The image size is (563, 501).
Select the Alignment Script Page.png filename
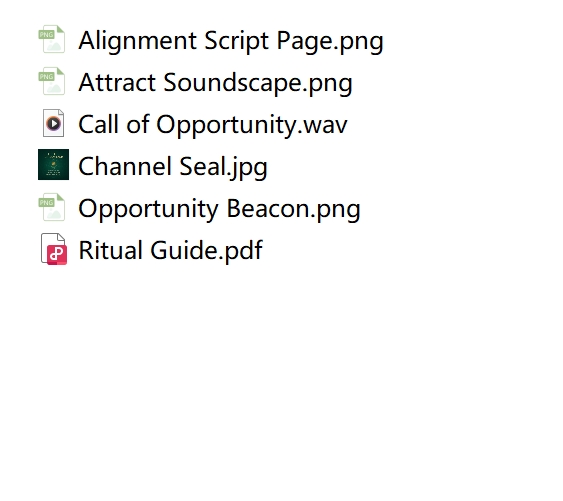pos(231,41)
